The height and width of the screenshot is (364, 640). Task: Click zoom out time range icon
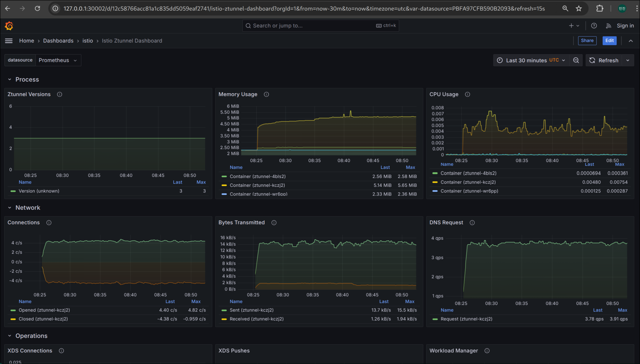576,60
